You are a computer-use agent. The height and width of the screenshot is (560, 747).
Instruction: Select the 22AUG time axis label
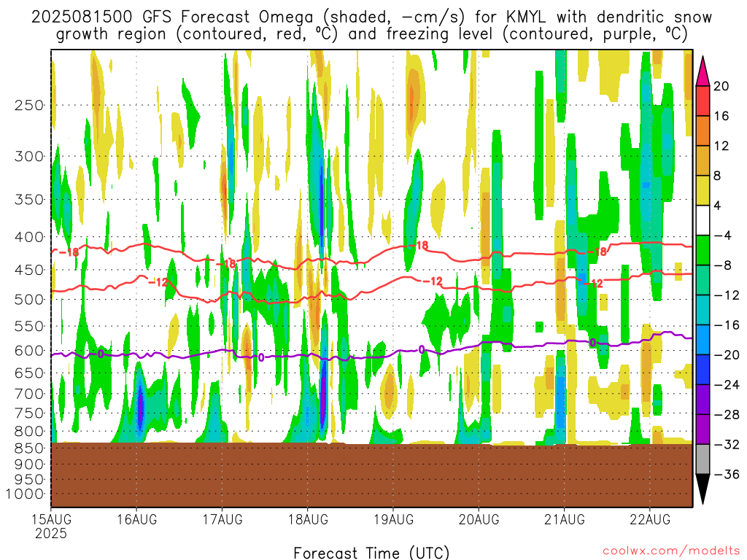[650, 519]
